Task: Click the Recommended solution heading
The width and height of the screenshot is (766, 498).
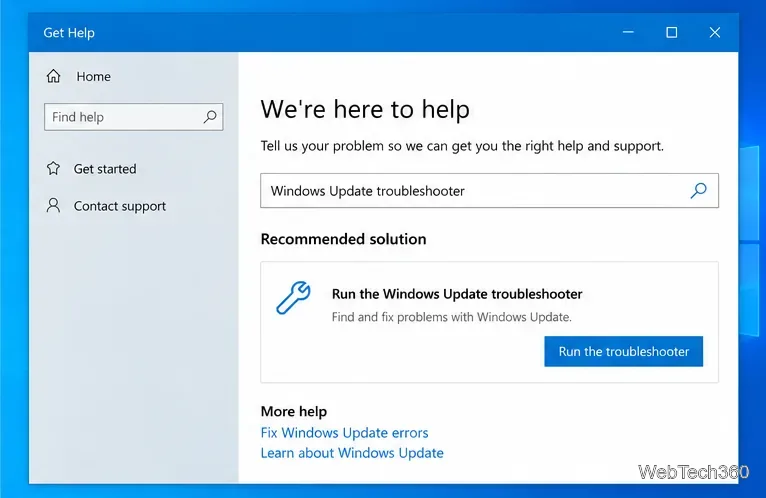Action: pyautogui.click(x=343, y=239)
